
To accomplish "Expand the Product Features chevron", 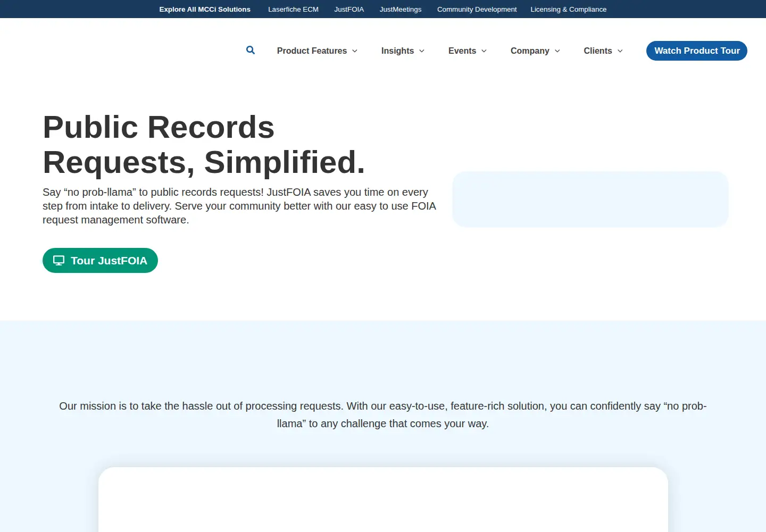I will pyautogui.click(x=355, y=51).
